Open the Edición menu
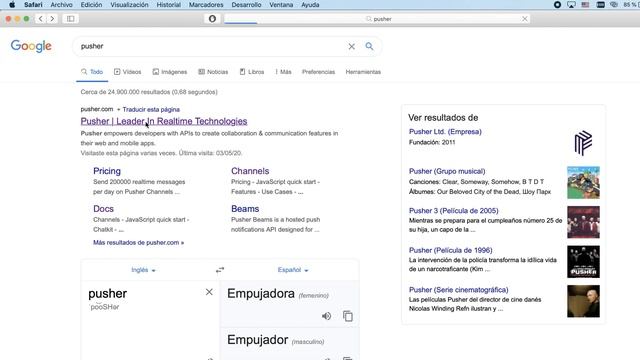The height and width of the screenshot is (360, 640). 91,5
